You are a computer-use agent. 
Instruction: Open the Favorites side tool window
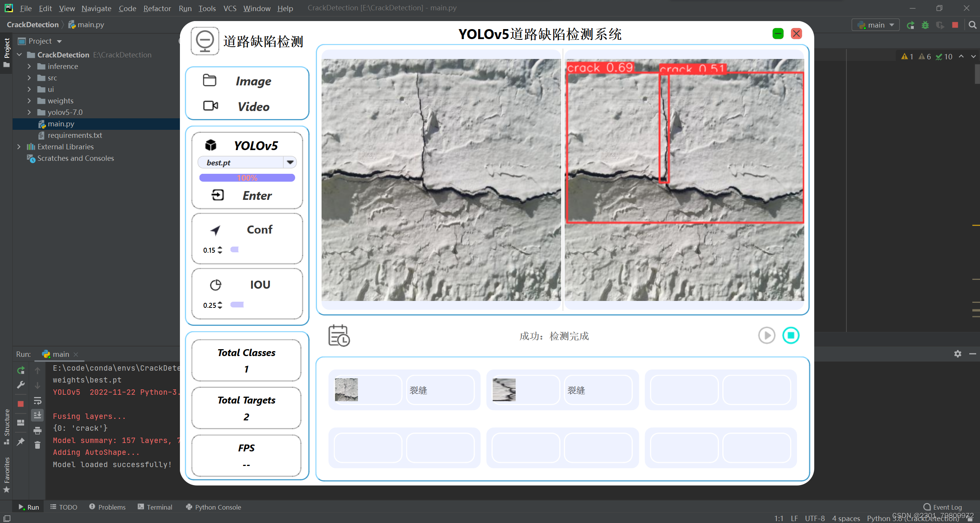7,474
